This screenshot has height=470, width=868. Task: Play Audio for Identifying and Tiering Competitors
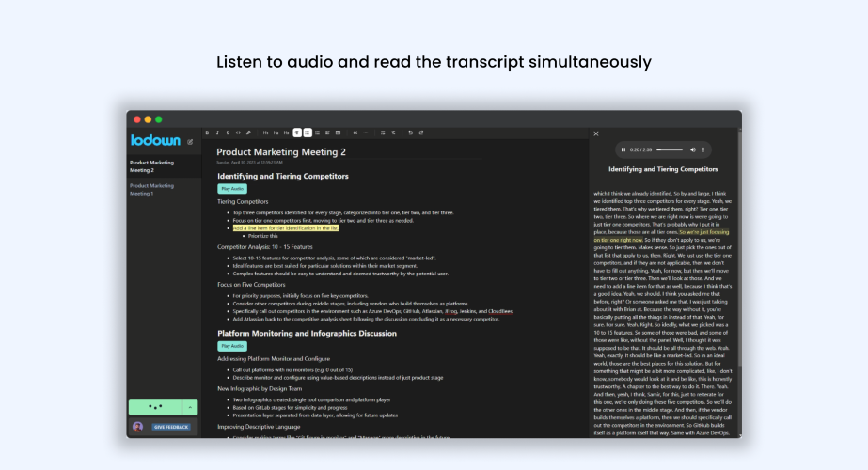tap(232, 189)
